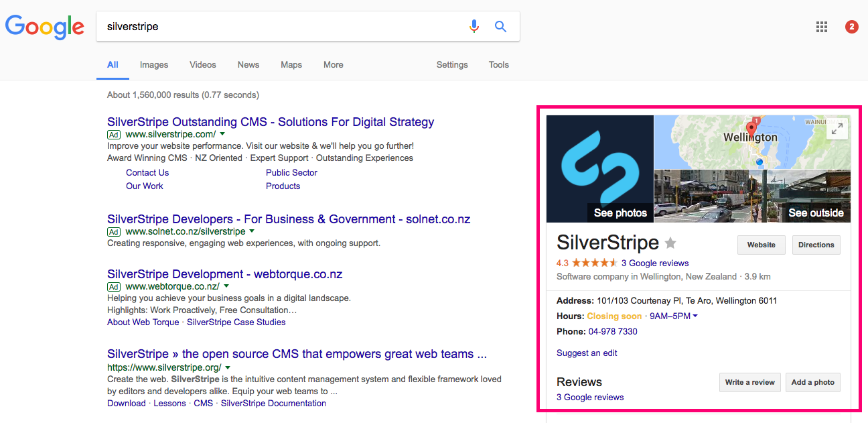
Task: Click the Website button for SilverStripe
Action: pyautogui.click(x=761, y=245)
